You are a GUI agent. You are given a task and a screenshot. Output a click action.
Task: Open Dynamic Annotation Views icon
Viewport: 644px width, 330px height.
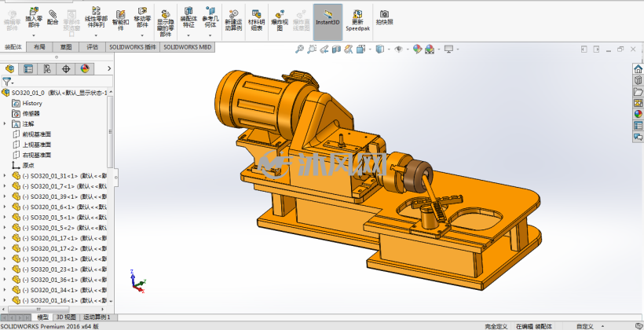(x=349, y=49)
